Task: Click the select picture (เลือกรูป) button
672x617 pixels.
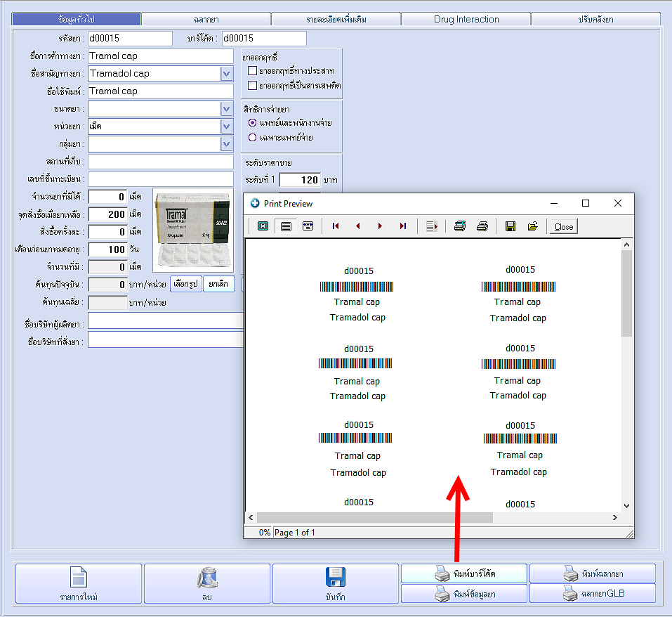Action: coord(186,284)
